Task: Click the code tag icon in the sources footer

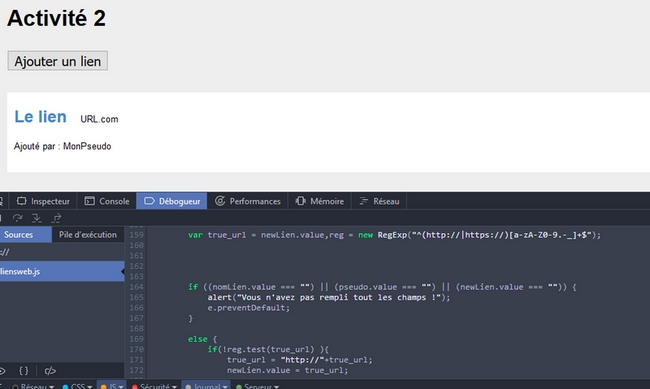Action: pos(50,370)
